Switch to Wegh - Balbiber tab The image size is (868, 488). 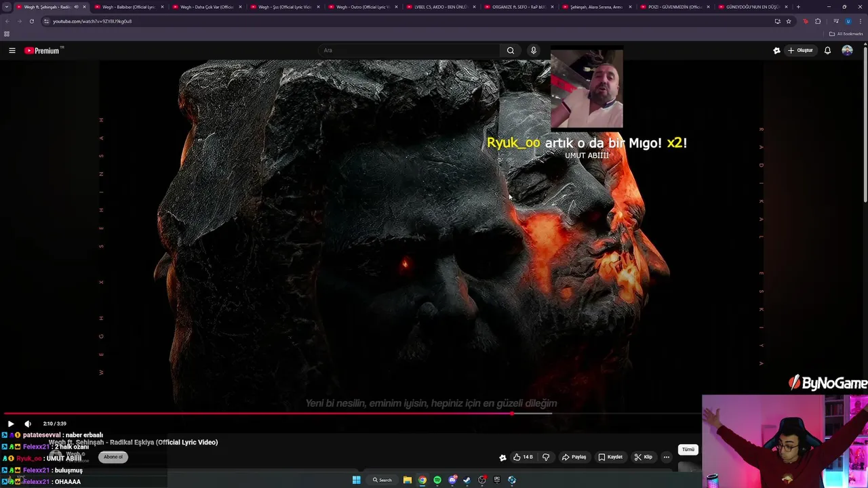[127, 7]
